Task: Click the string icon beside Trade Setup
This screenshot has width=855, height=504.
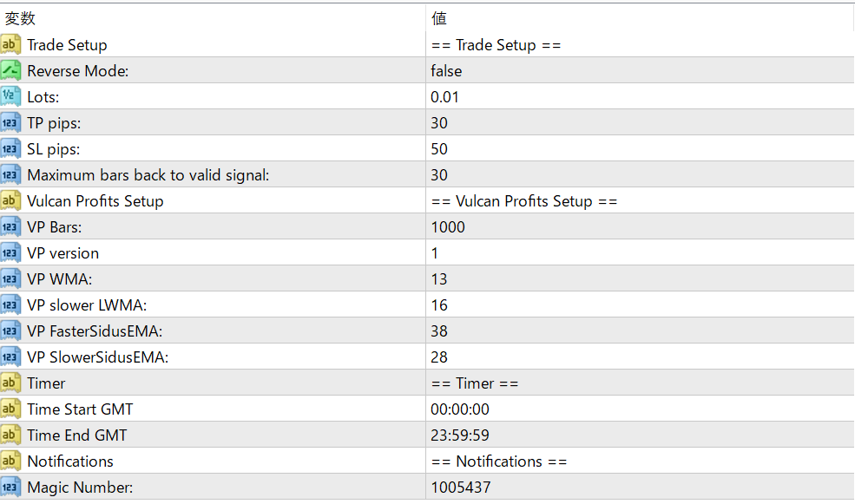Action: pyautogui.click(x=10, y=45)
